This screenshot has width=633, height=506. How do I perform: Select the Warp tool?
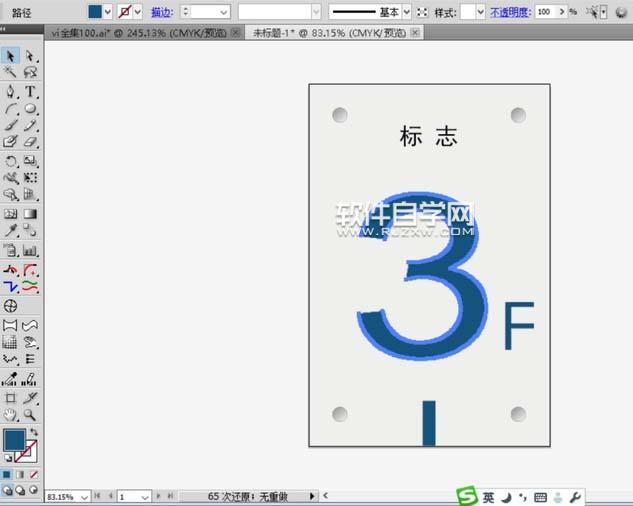pyautogui.click(x=10, y=178)
